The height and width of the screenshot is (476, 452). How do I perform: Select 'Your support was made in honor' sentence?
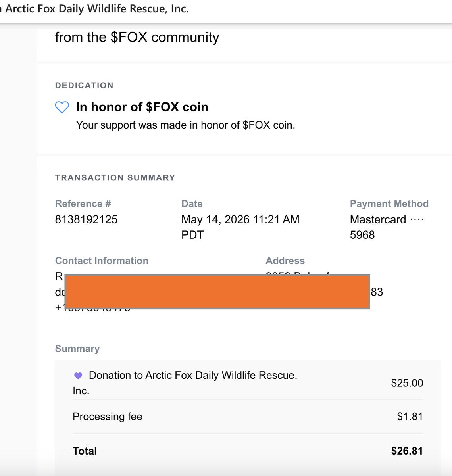[x=185, y=125]
